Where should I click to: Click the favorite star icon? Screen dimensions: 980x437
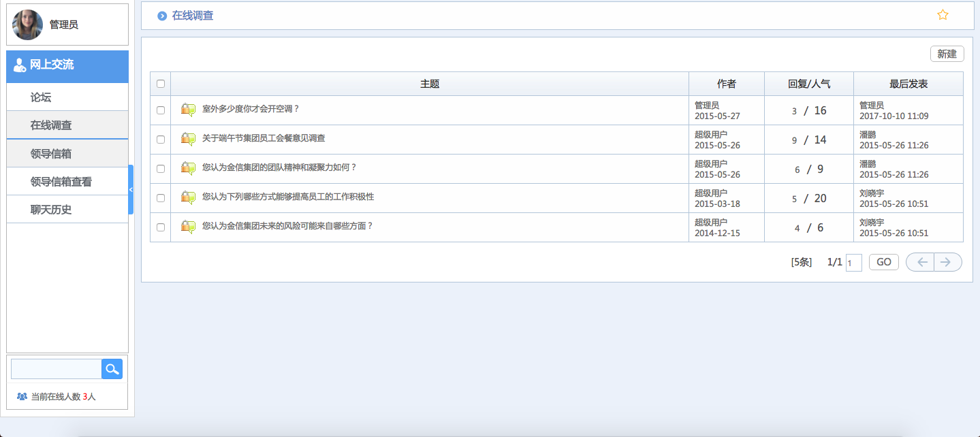point(943,15)
